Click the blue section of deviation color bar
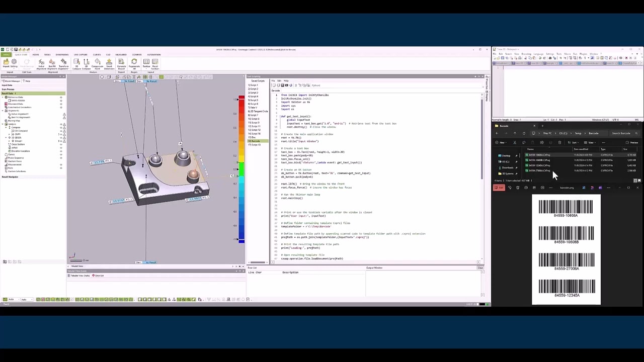 point(242,229)
